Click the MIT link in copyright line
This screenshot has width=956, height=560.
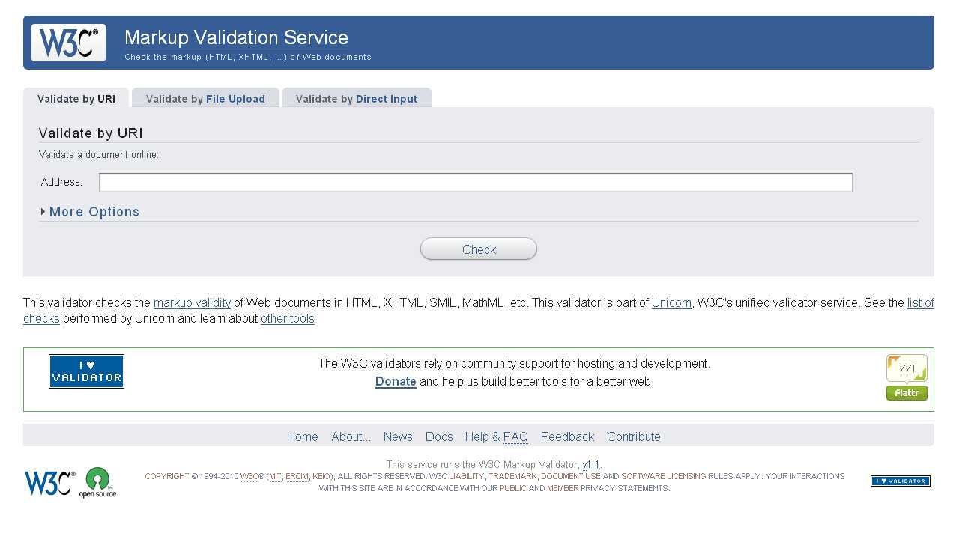[x=275, y=476]
